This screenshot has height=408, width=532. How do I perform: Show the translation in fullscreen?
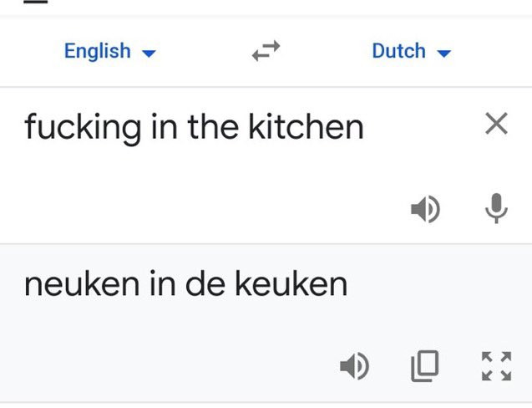(x=496, y=365)
